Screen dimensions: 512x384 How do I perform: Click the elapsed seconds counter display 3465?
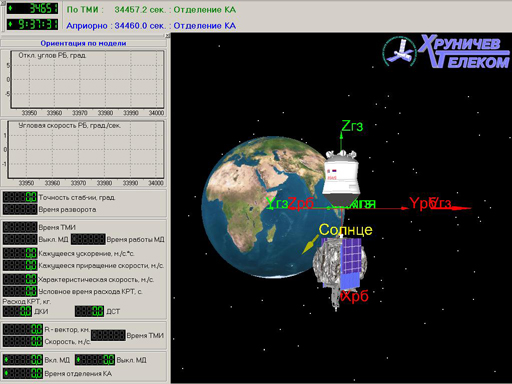32,8
